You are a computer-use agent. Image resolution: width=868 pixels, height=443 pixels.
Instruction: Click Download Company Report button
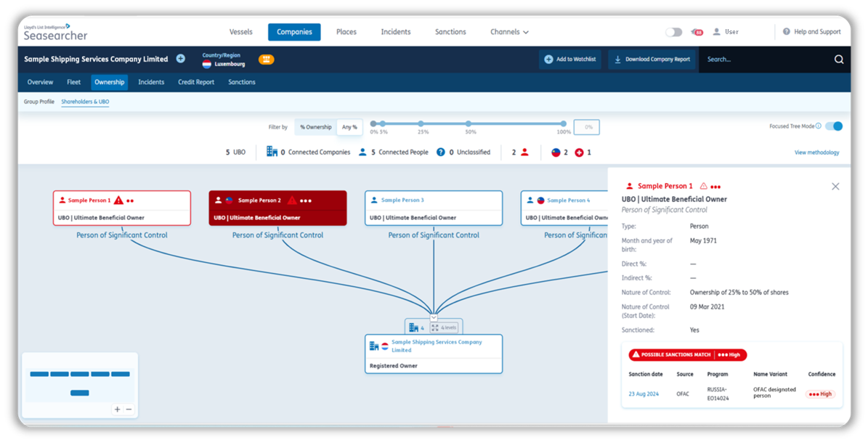click(x=652, y=60)
